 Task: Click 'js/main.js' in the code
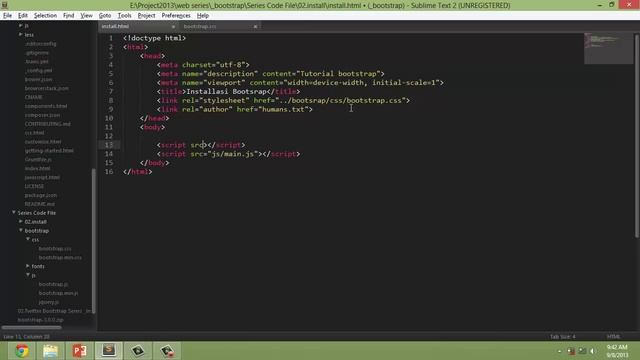pyautogui.click(x=233, y=154)
